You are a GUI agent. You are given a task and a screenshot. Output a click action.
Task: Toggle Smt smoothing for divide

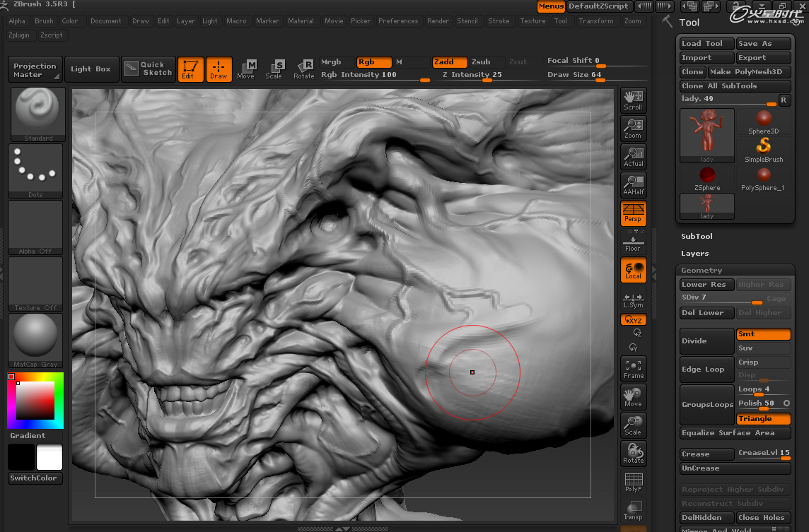[763, 334]
